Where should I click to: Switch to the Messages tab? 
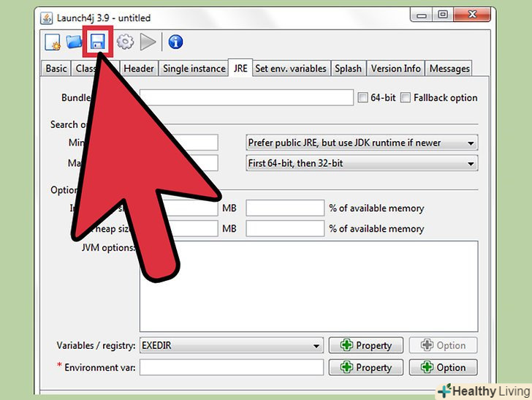(x=449, y=69)
